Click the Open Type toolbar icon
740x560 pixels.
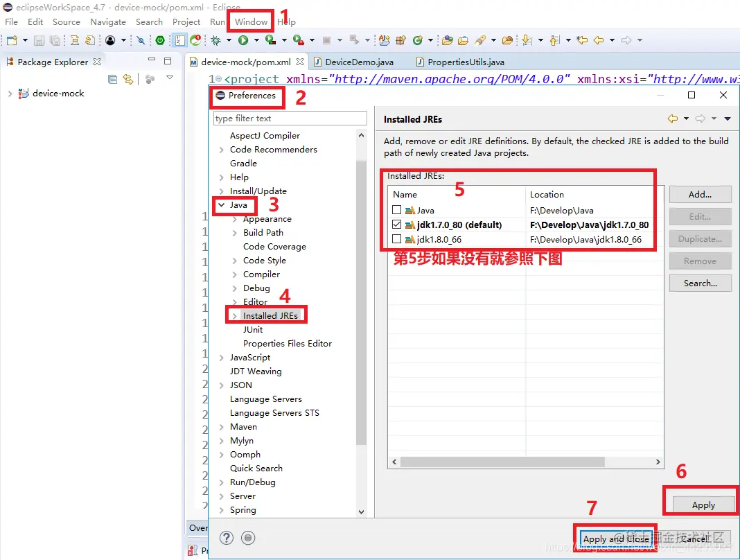[448, 40]
